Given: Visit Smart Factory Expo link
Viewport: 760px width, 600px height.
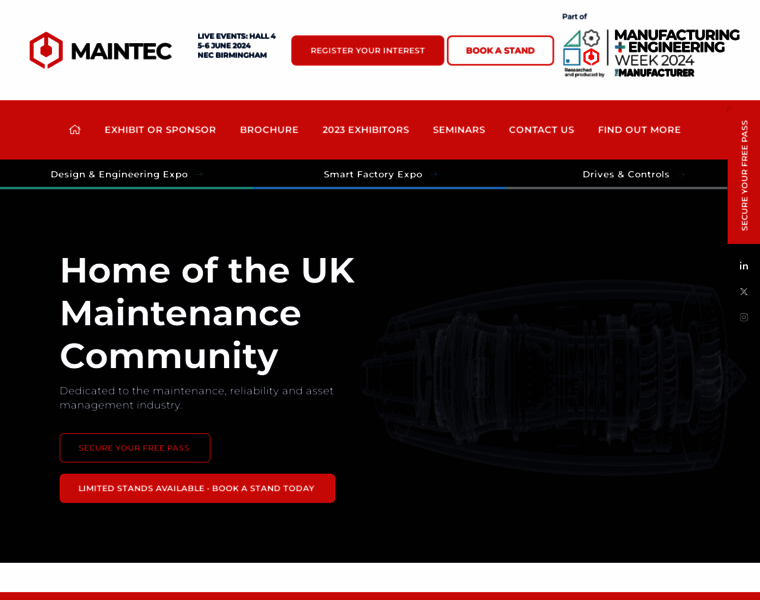Looking at the screenshot, I should [x=373, y=174].
